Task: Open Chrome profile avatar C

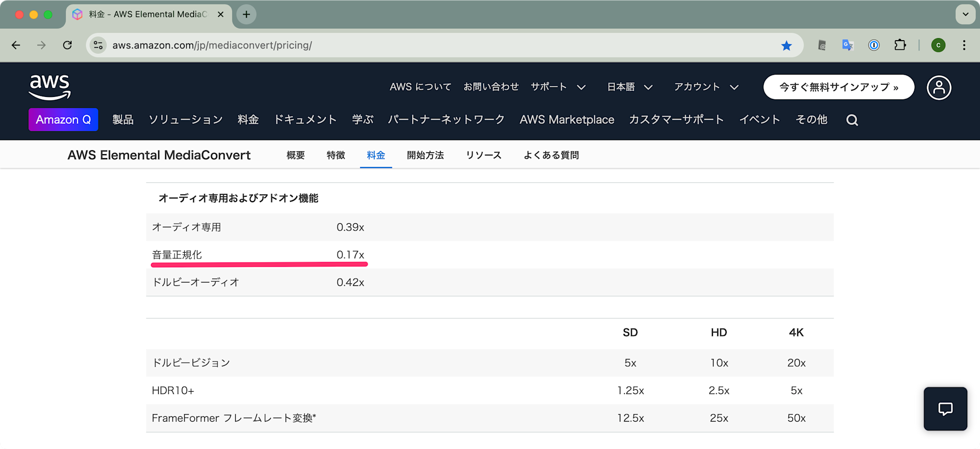Action: pos(938,45)
